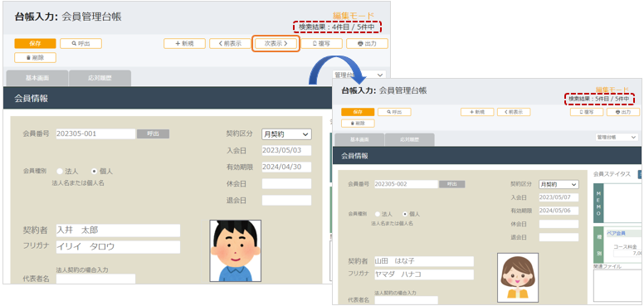
Task: Click 入会日 field showing 2023/05/07
Action: 559,197
